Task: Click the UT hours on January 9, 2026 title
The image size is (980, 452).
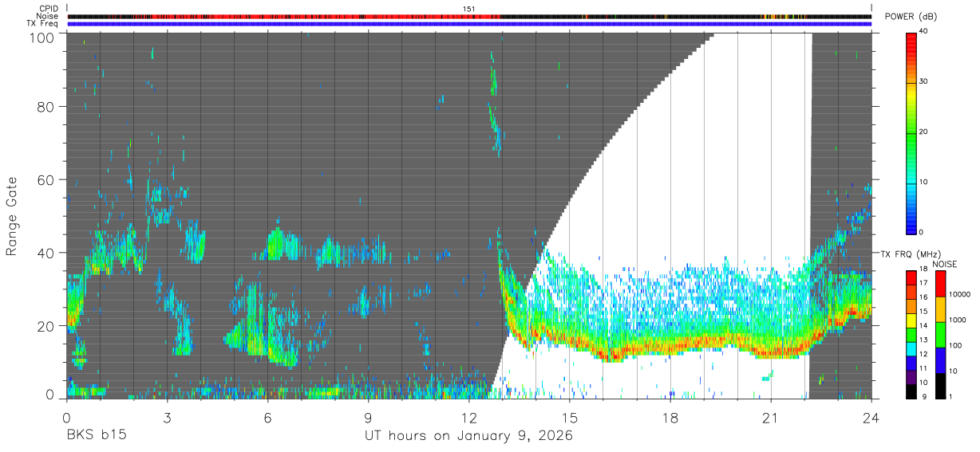Action: tap(468, 436)
